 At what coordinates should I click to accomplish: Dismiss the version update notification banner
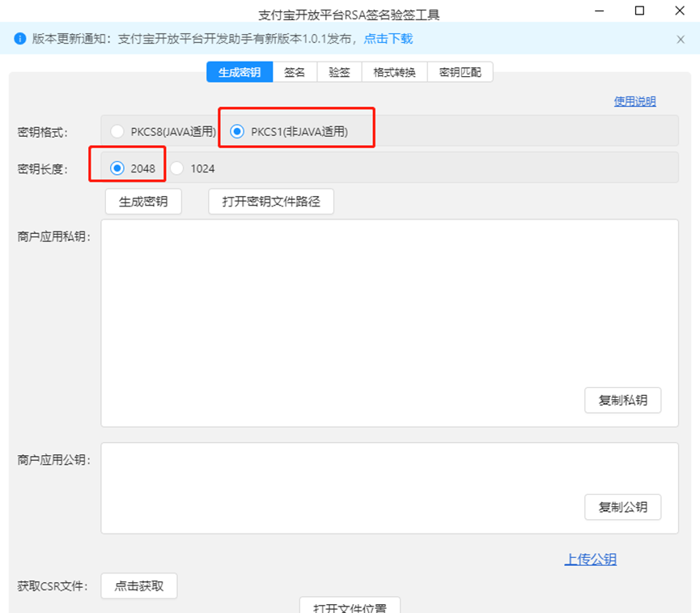coord(681,40)
